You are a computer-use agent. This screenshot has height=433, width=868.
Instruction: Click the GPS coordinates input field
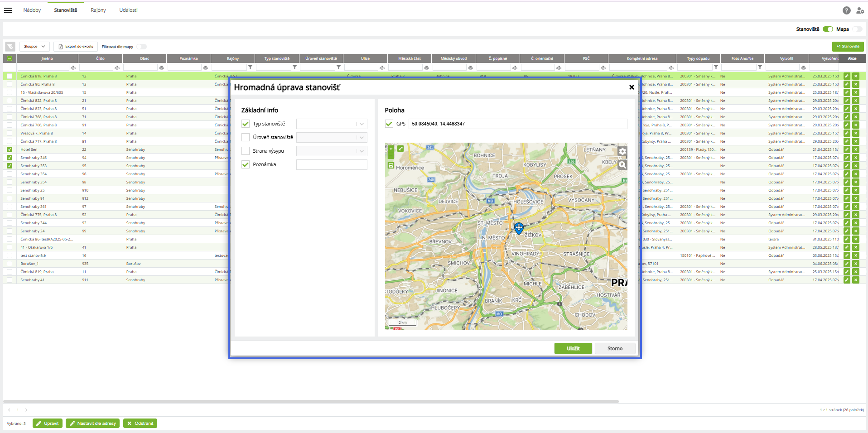click(517, 124)
